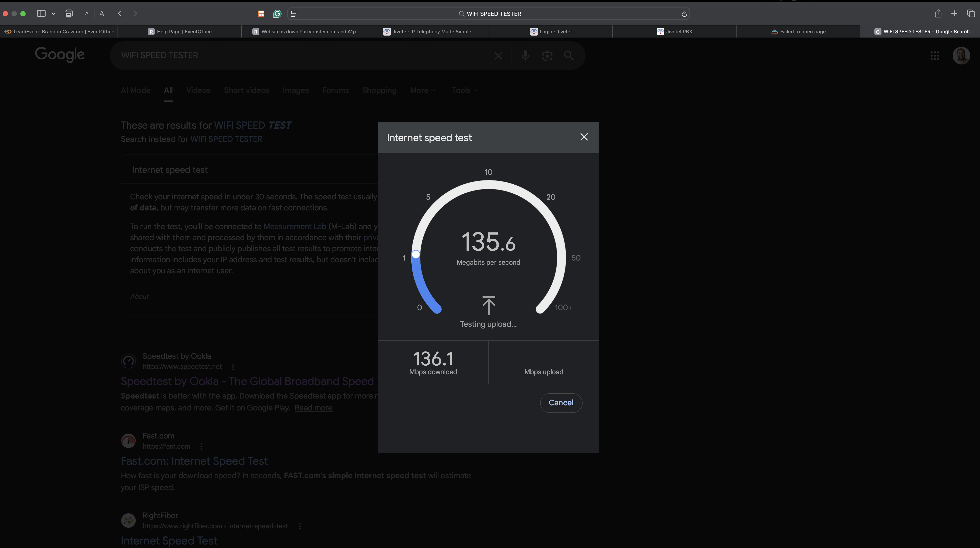Click Read more in Ookla snippet
This screenshot has height=548, width=980.
pyautogui.click(x=313, y=408)
